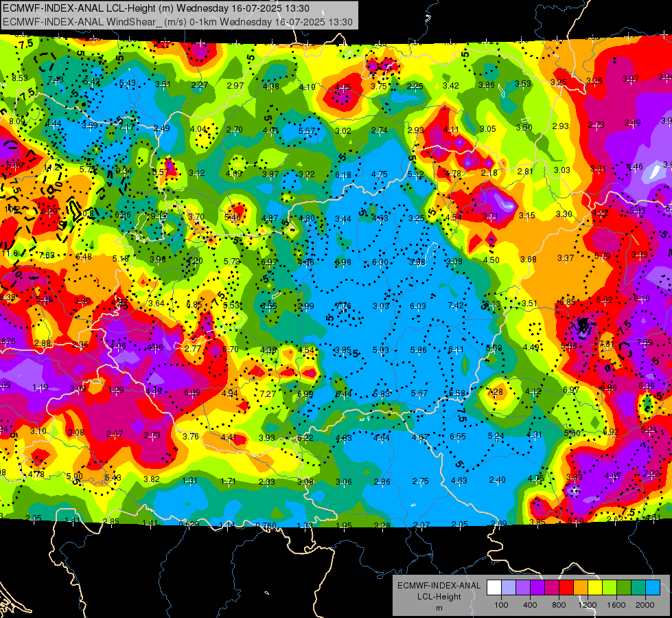Screen dimensions: 672x618
Task: Click wind shear value 3.05
Action: pyautogui.click(x=488, y=129)
